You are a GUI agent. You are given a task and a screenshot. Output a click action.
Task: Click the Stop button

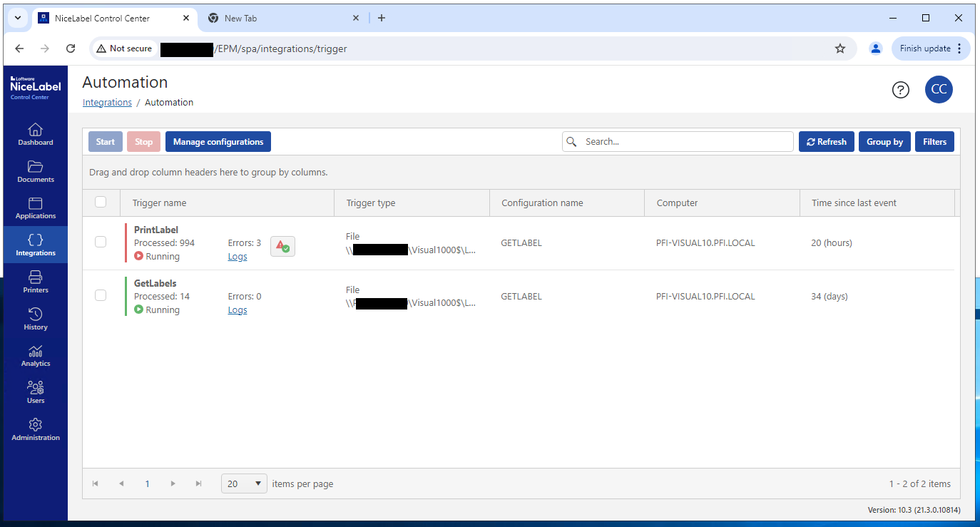click(x=144, y=141)
